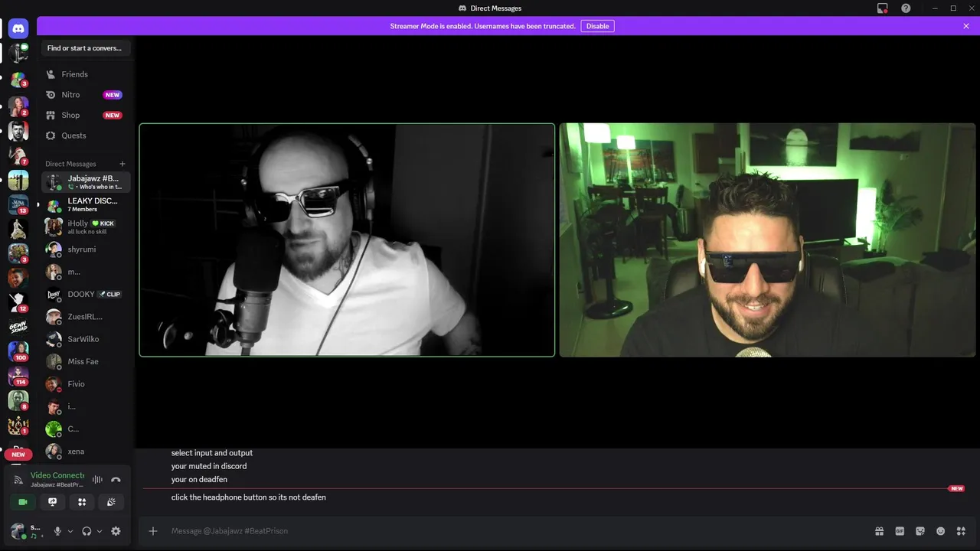Start an Activity from voice panel

(82, 502)
